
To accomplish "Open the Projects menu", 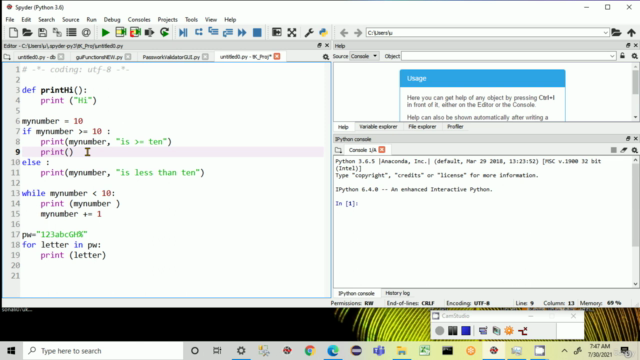I will tap(167, 20).
